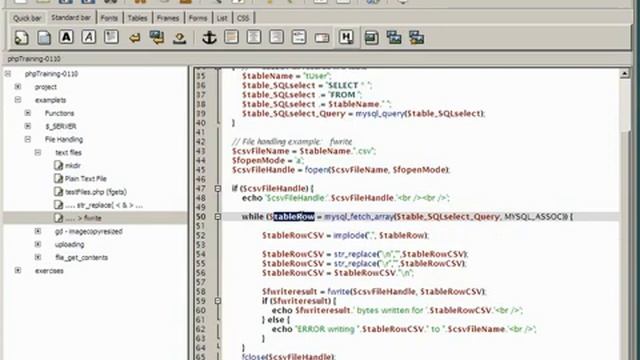
Task: Insert an Anchor with the anchor icon
Action: (x=209, y=38)
